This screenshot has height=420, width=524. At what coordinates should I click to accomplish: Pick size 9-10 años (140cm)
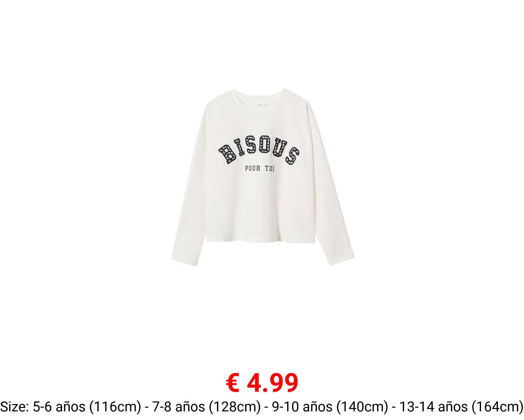(x=330, y=407)
